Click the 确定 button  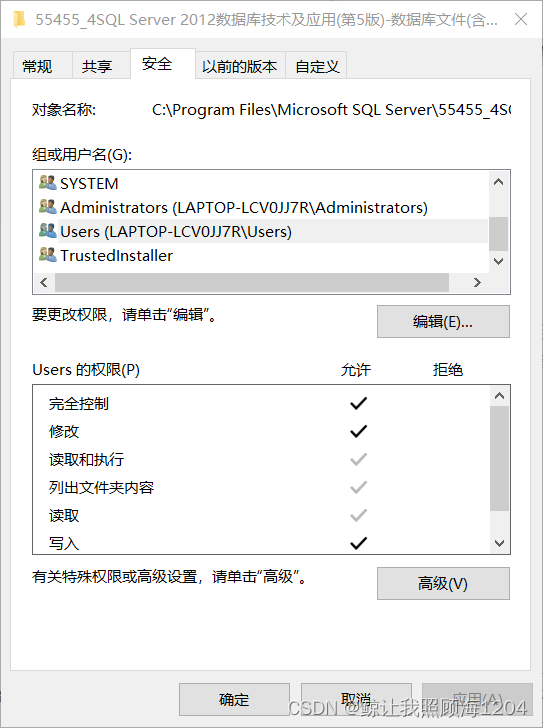tap(234, 699)
